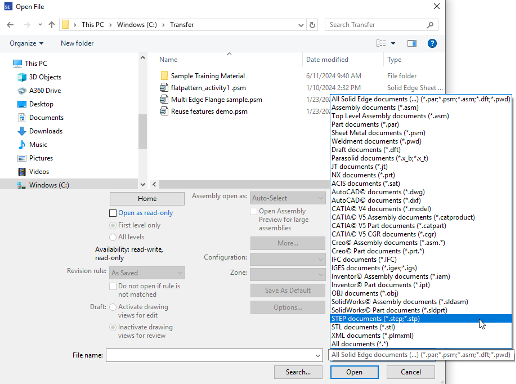The height and width of the screenshot is (384, 516).
Task: Choose Sheet Metal documents (*.psm) filter
Action: (x=421, y=133)
